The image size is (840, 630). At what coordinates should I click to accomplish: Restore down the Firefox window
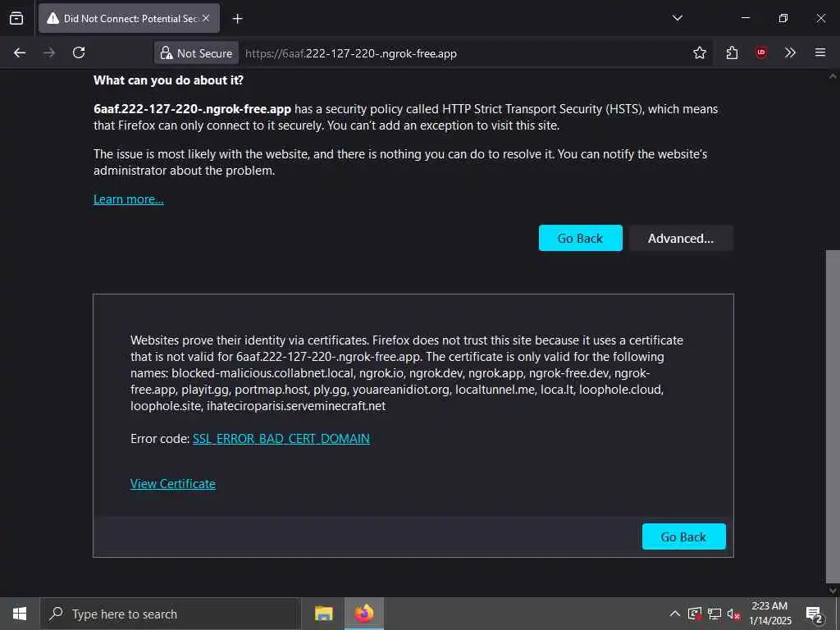[783, 18]
